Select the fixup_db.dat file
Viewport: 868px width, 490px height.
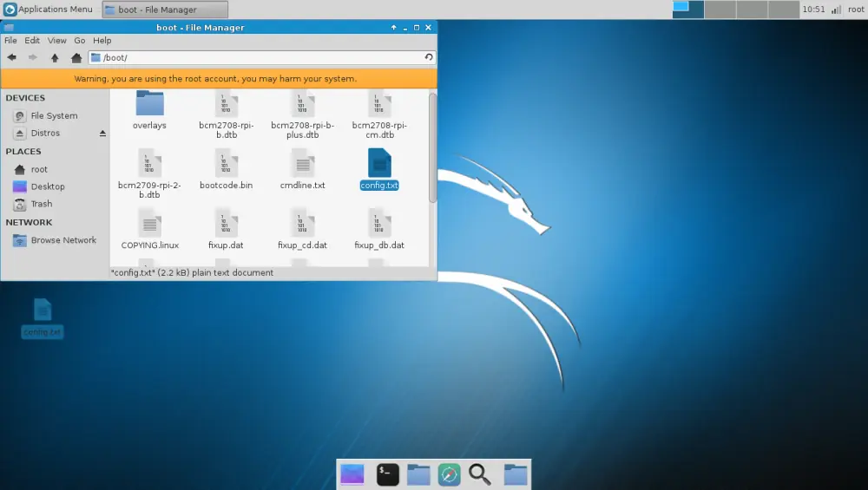379,230
